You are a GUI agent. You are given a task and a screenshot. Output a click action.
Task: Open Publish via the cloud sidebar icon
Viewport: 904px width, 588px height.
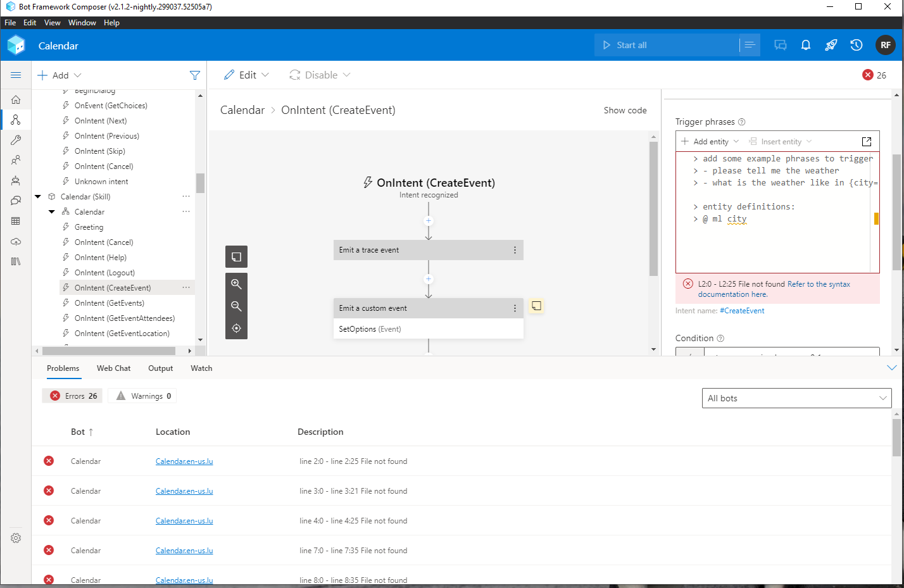16,241
